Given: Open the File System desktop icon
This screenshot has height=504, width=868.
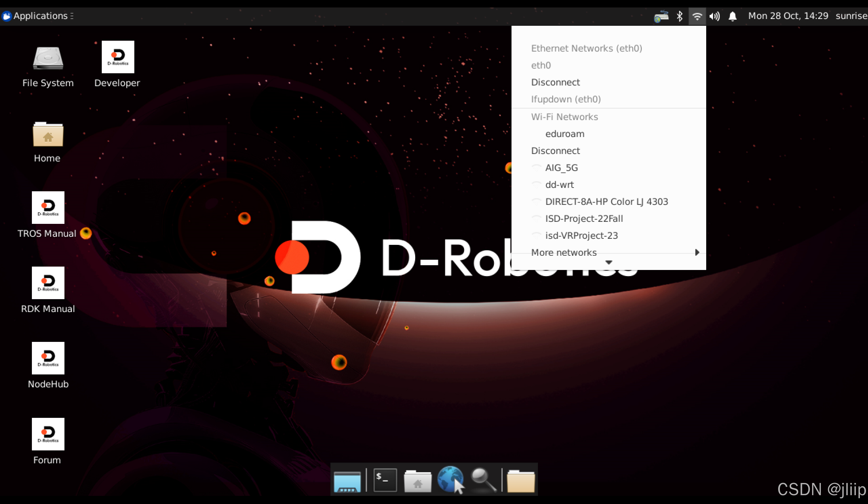Looking at the screenshot, I should tap(48, 58).
